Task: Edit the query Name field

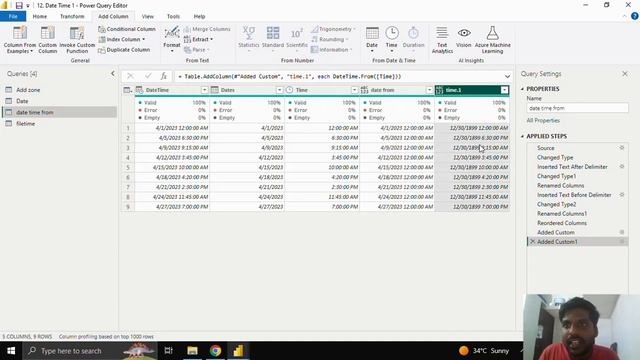Action: pos(577,108)
